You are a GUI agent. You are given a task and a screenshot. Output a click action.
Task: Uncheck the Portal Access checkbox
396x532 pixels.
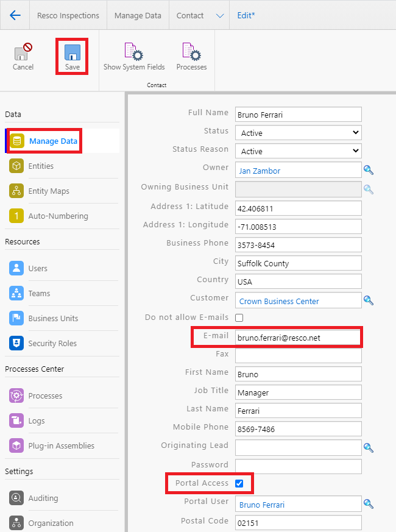[x=239, y=483]
